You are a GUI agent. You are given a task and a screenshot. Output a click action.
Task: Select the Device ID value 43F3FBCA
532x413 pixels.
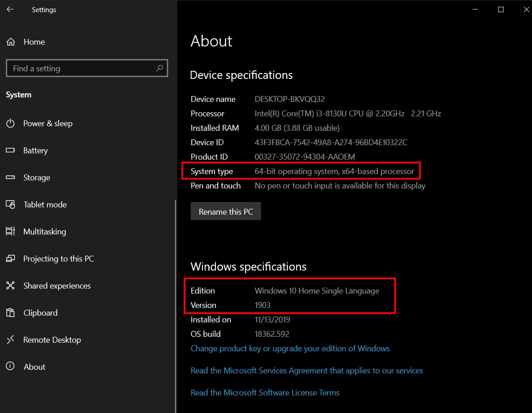pos(331,142)
